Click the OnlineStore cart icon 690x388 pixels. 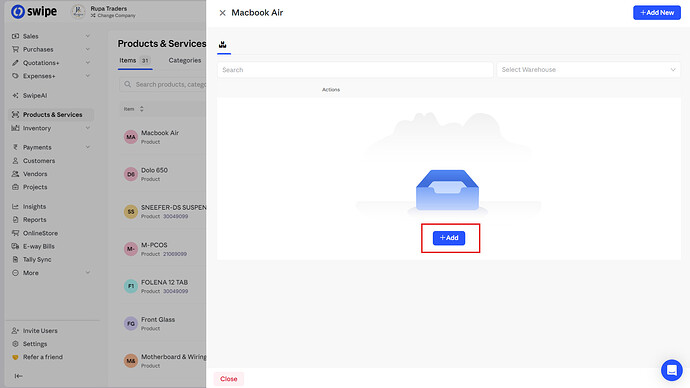click(15, 233)
